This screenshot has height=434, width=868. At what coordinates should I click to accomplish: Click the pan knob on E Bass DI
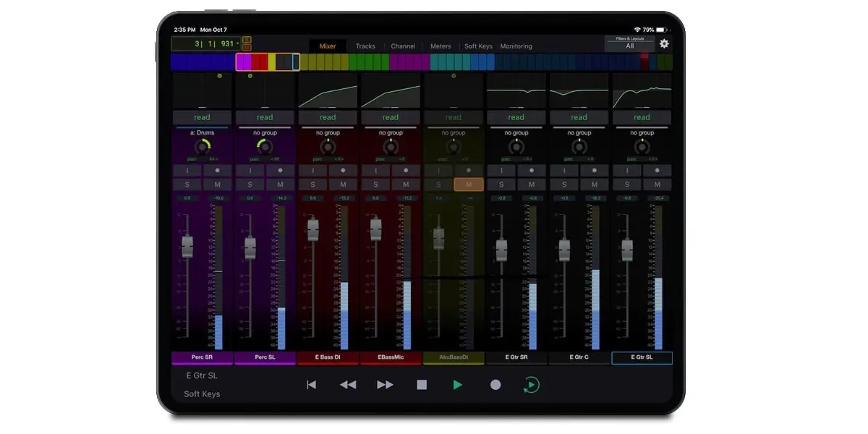click(328, 147)
